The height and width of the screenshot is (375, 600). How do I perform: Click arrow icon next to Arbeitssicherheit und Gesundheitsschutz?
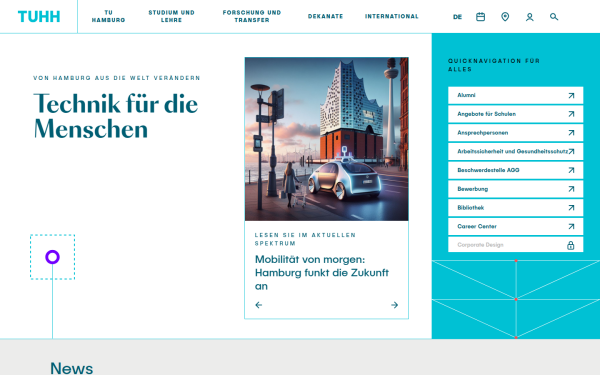[x=571, y=152]
